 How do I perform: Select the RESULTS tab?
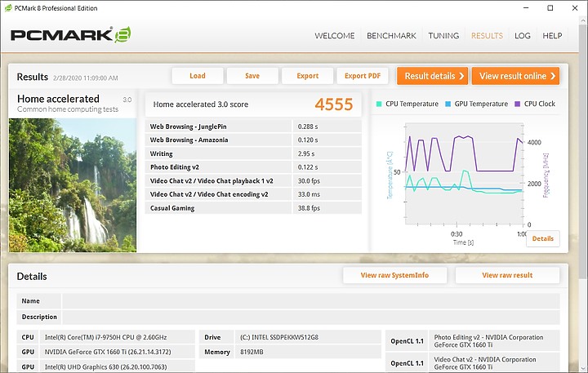click(487, 36)
